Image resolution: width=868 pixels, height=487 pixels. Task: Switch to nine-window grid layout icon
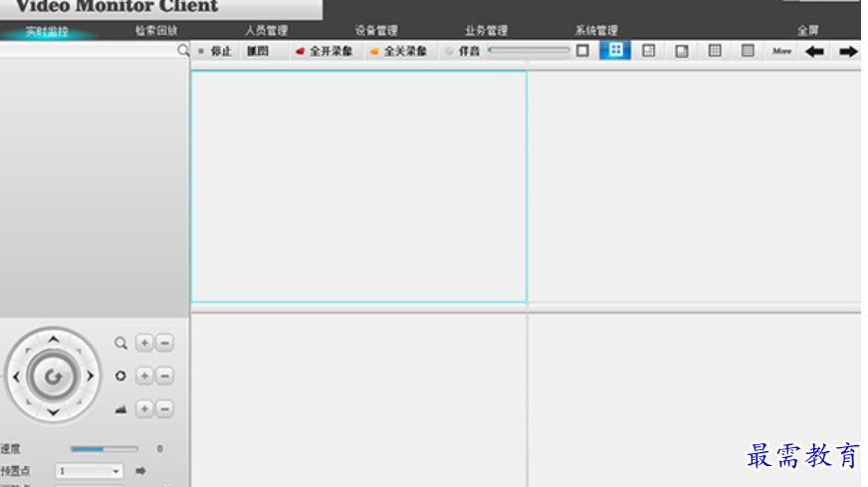[x=715, y=51]
